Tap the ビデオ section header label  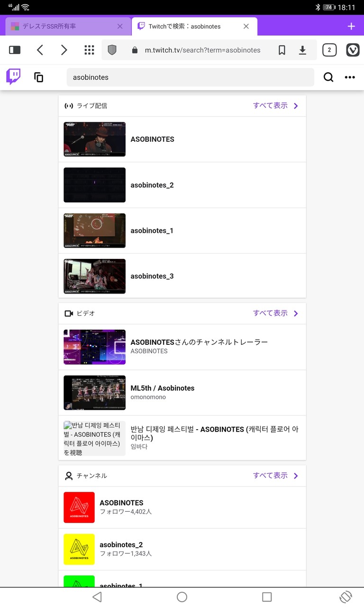(86, 313)
